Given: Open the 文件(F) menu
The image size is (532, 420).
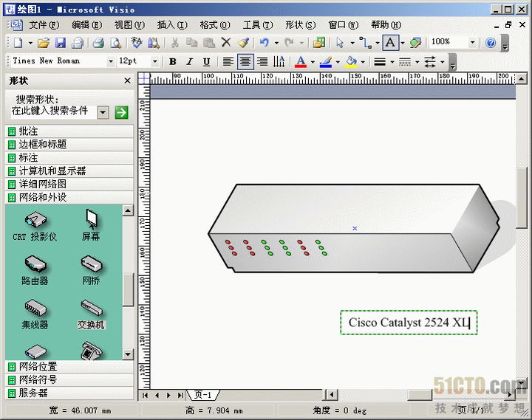Looking at the screenshot, I should click(44, 25).
